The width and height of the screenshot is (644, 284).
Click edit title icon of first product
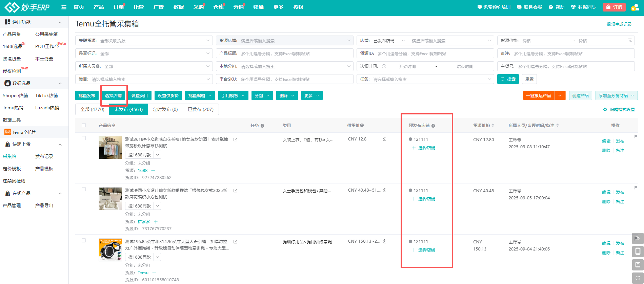[x=235, y=139]
